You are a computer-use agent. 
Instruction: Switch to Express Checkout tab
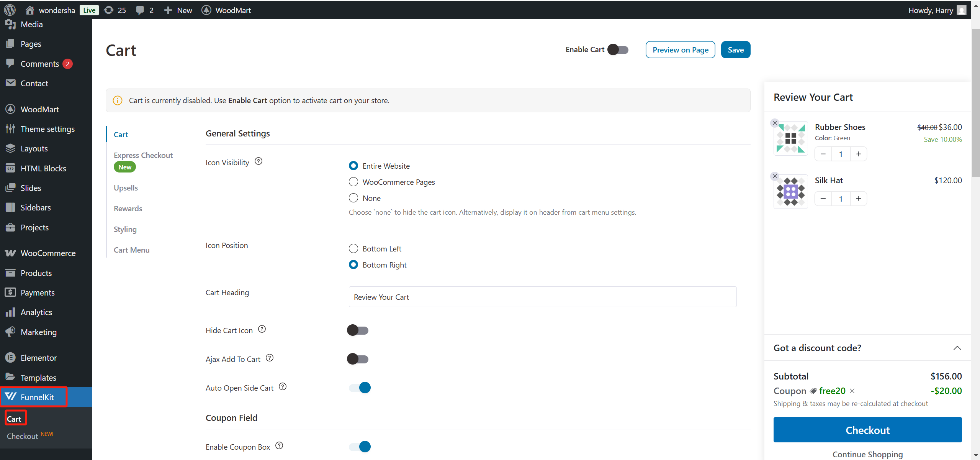pos(143,155)
